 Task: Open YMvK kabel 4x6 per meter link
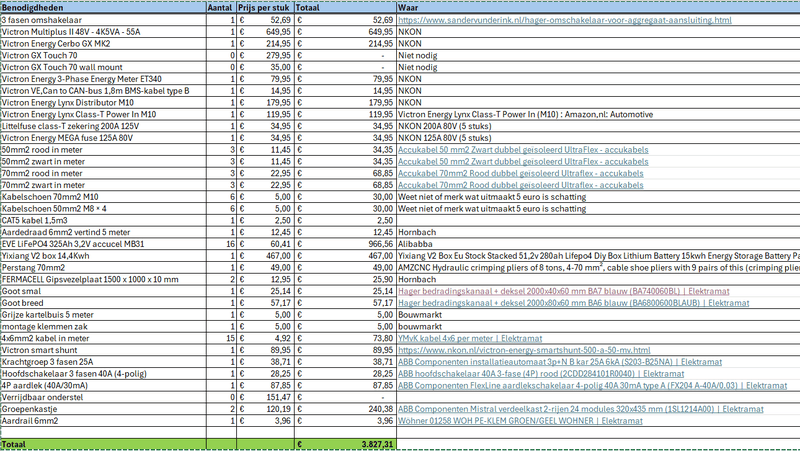(470, 338)
